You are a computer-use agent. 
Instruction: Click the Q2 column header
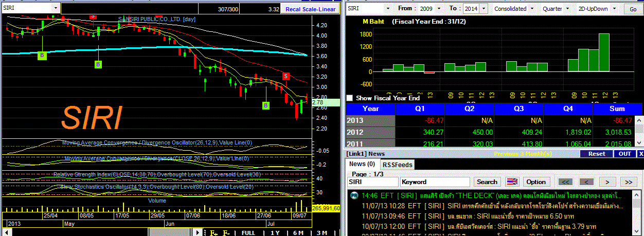(469, 109)
